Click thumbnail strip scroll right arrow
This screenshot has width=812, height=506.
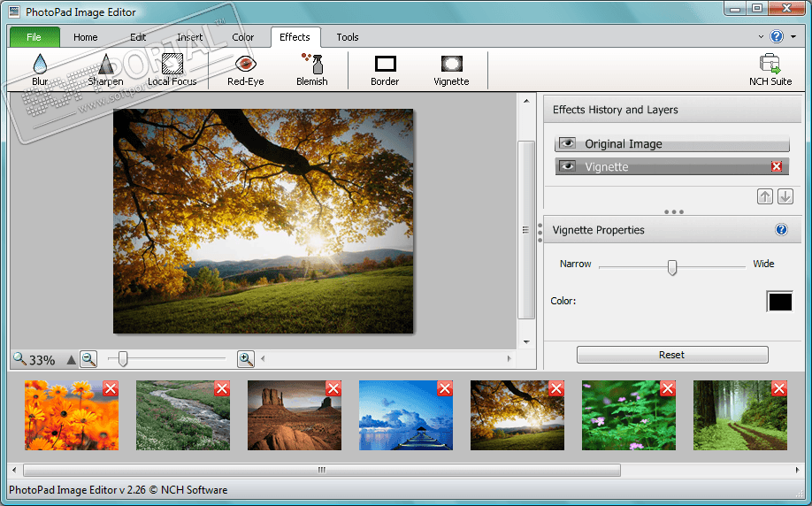pyautogui.click(x=798, y=471)
